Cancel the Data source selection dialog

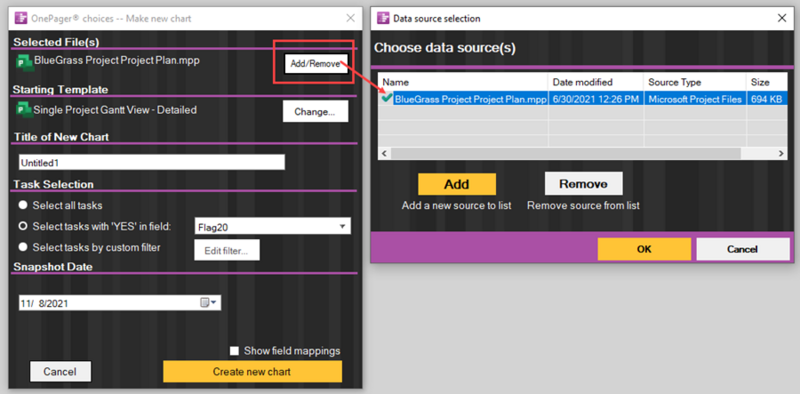[742, 249]
